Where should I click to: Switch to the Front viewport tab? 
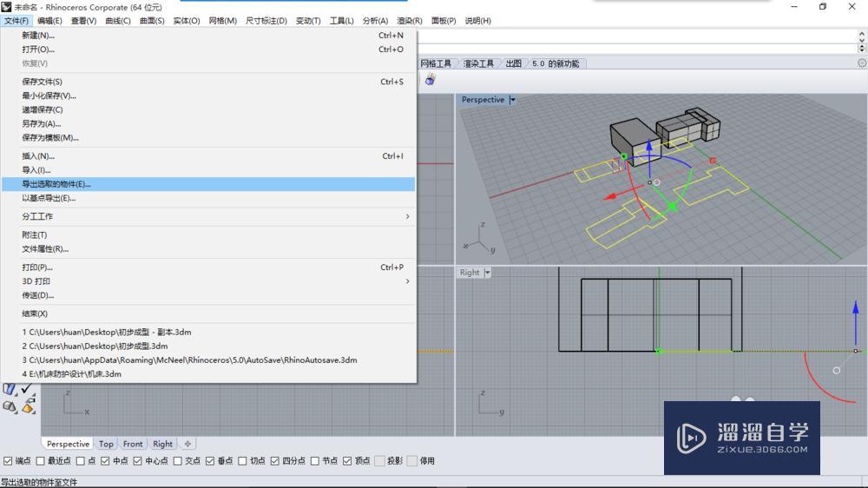pyautogui.click(x=133, y=445)
